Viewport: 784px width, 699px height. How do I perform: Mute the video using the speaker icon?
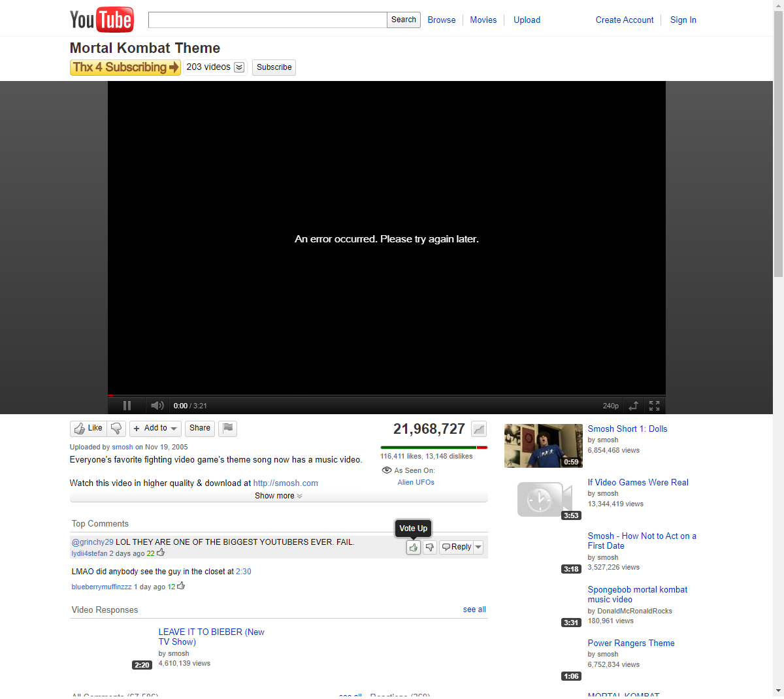coord(157,406)
